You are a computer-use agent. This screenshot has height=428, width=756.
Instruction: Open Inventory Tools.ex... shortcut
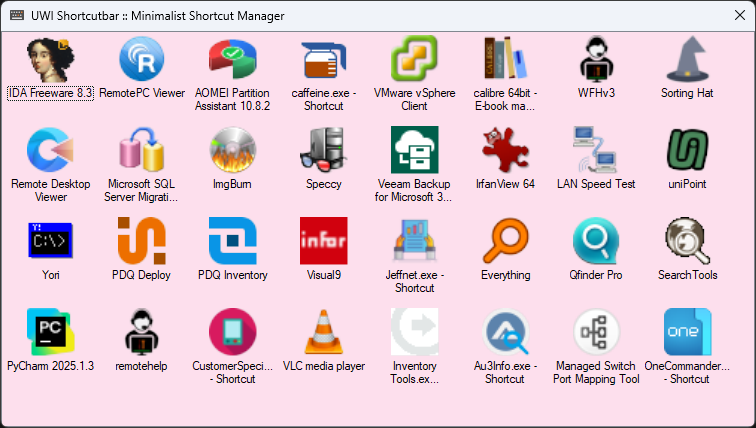[414, 332]
